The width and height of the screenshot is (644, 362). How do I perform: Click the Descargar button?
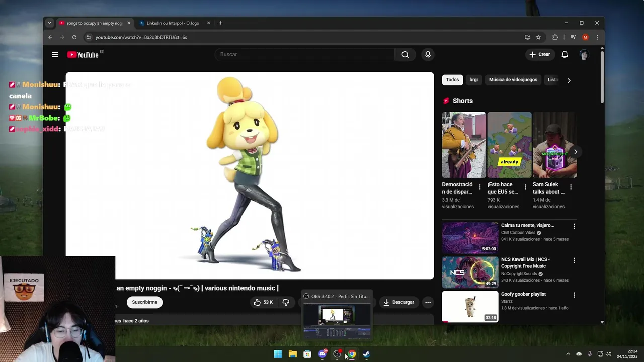click(398, 302)
